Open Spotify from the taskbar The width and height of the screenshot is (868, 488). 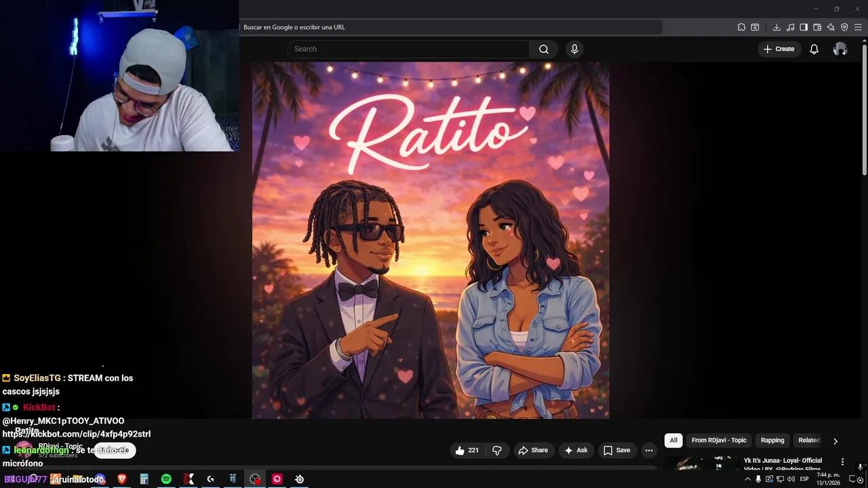point(166,479)
